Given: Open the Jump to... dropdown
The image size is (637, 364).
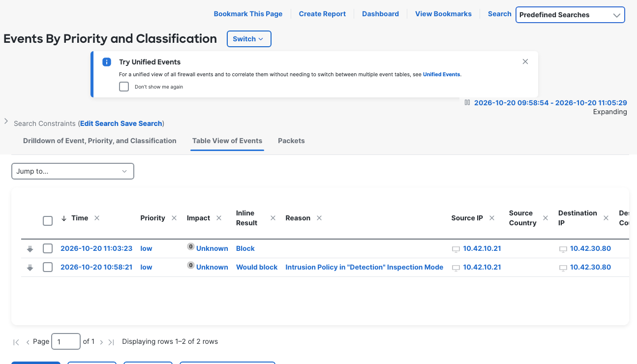Looking at the screenshot, I should click(73, 171).
